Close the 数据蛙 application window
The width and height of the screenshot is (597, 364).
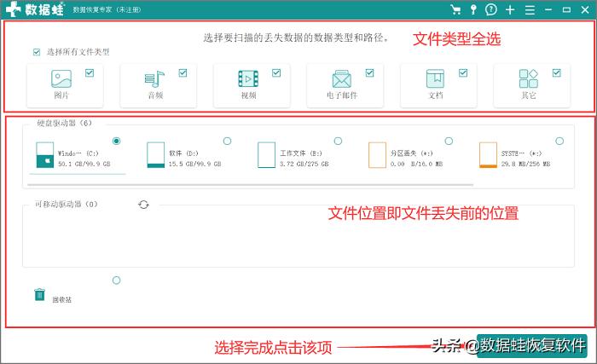point(585,10)
